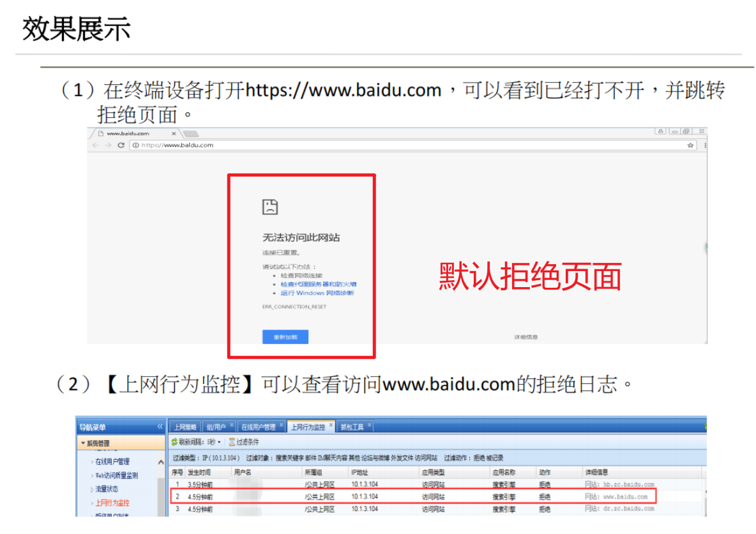Click the bookmark star in address bar
Screen dimensions: 756x534
(690, 145)
